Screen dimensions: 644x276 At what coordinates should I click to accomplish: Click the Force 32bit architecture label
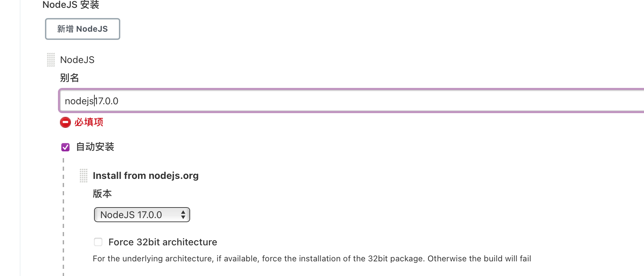point(163,242)
